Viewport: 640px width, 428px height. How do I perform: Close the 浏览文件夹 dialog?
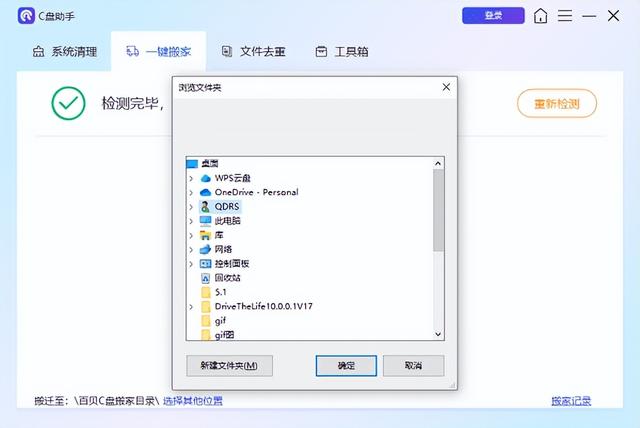coord(446,87)
